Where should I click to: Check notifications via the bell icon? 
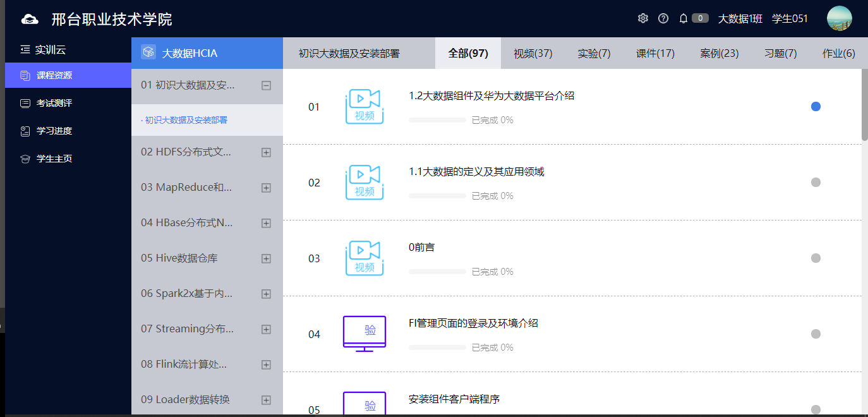click(x=683, y=18)
